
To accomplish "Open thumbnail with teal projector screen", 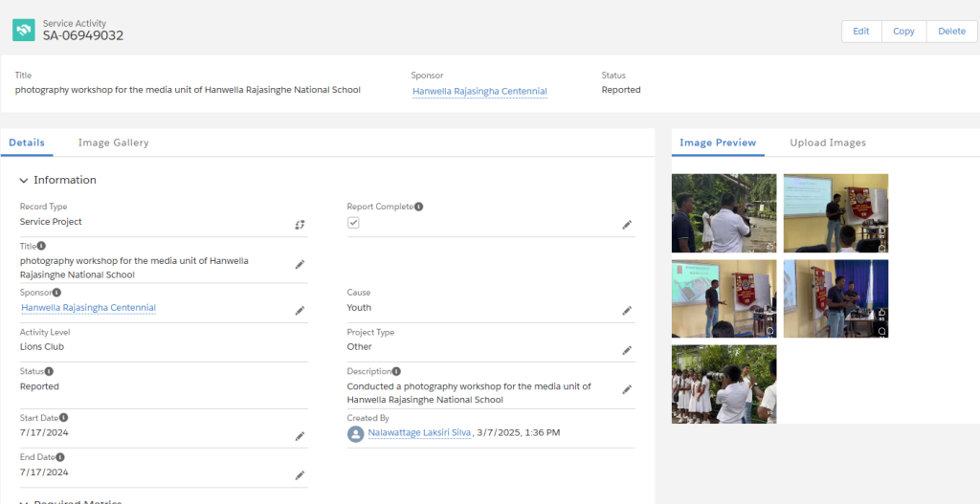I will click(724, 298).
